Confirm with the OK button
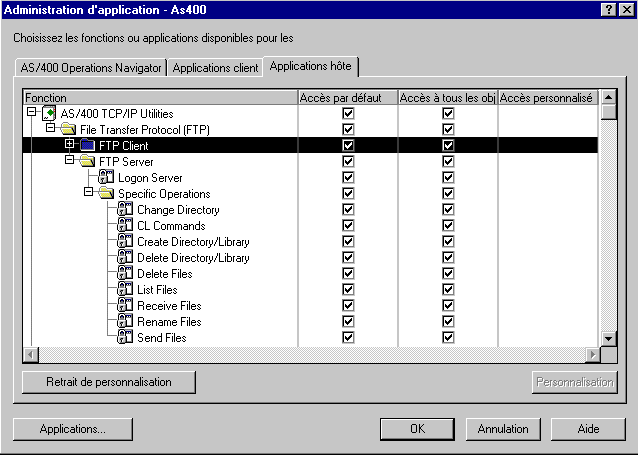This screenshot has height=456, width=638. [417, 429]
